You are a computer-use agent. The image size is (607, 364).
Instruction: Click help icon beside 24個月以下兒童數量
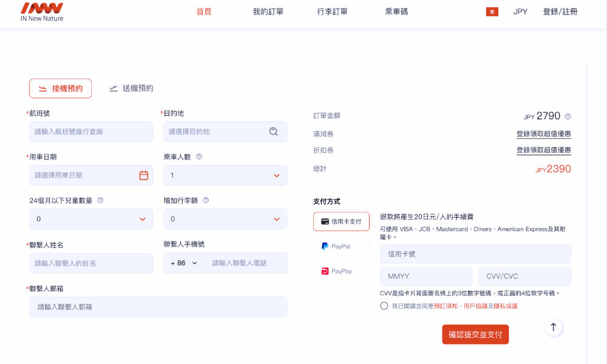coord(100,200)
